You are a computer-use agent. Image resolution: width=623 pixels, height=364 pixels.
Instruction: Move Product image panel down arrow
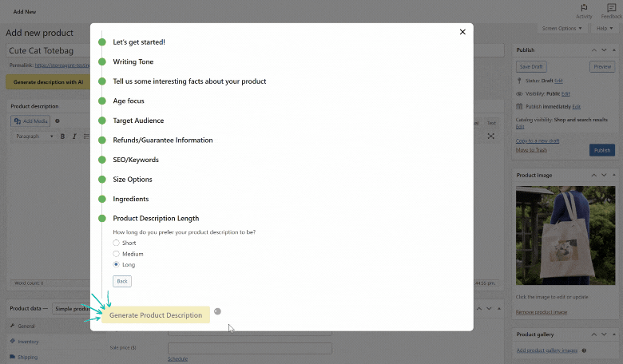pyautogui.click(x=604, y=175)
